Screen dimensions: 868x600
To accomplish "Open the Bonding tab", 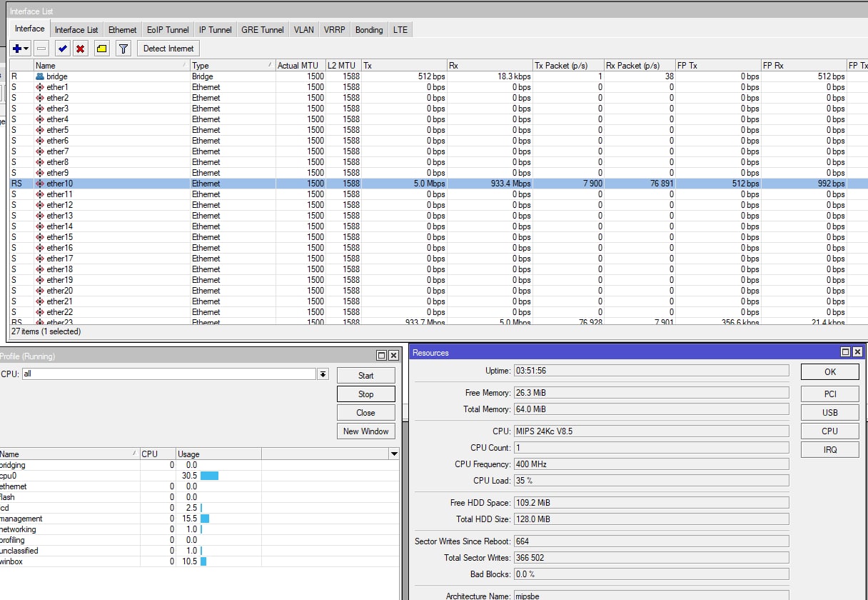I will (369, 30).
